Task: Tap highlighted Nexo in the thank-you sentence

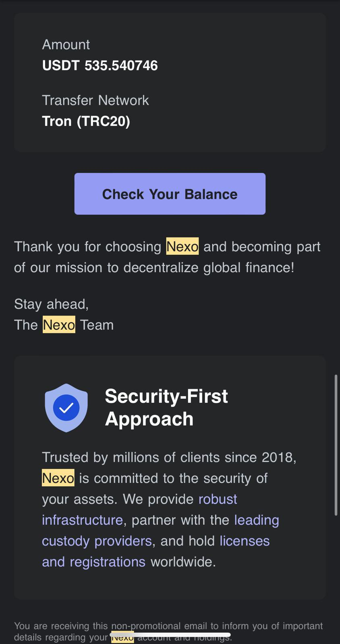Action: click(182, 246)
